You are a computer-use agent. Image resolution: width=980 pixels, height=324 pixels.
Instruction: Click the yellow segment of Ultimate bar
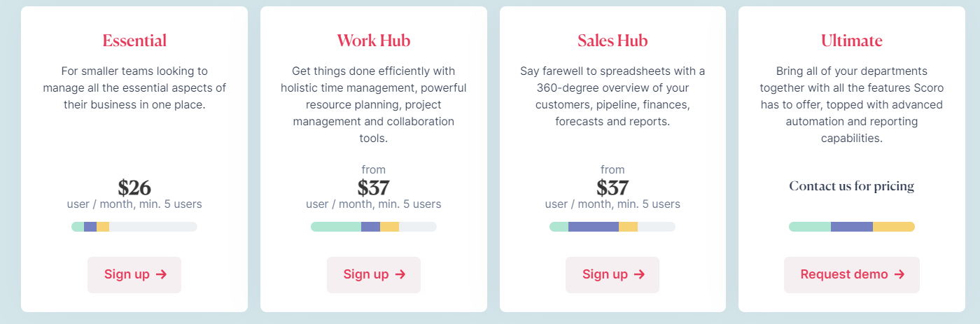(894, 227)
